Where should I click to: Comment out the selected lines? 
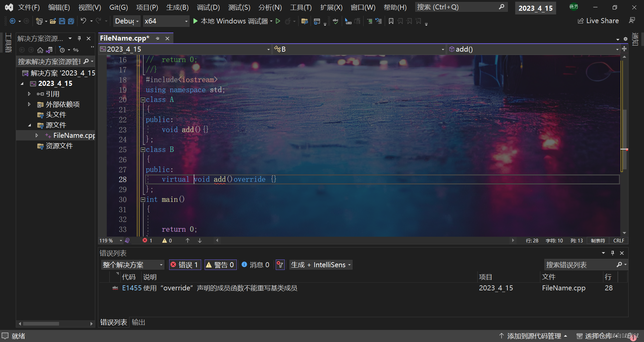[x=370, y=21]
